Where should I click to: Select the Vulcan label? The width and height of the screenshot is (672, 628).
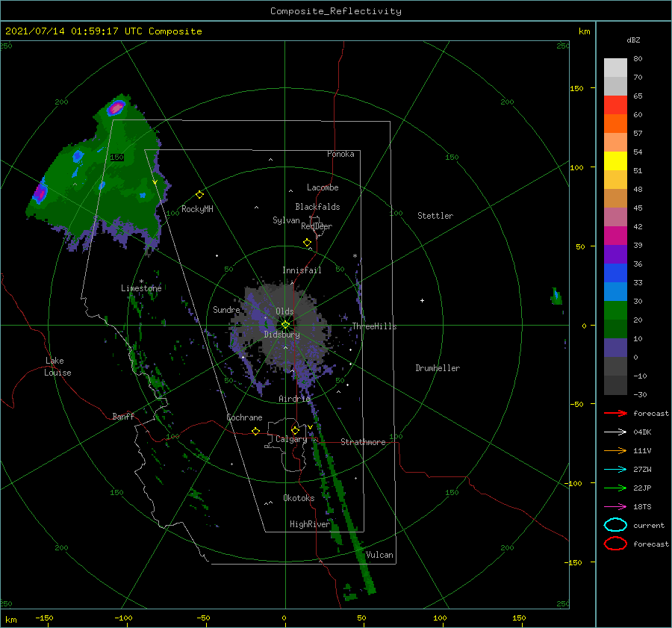[380, 555]
